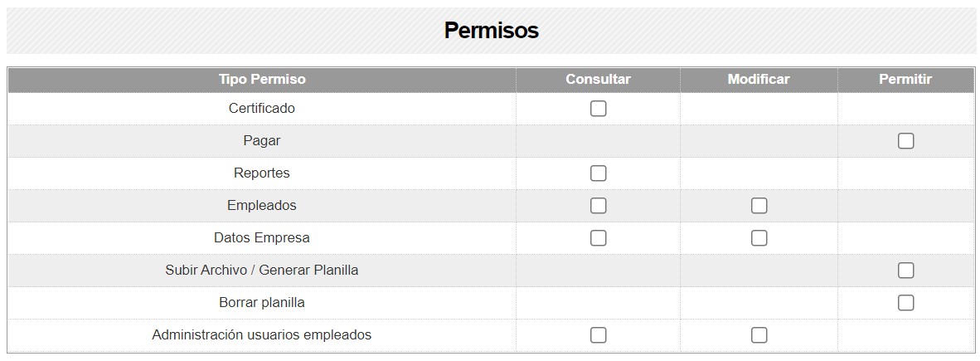
Task: Tick Modificar for Administración usuarios empleados
Action: click(x=759, y=335)
